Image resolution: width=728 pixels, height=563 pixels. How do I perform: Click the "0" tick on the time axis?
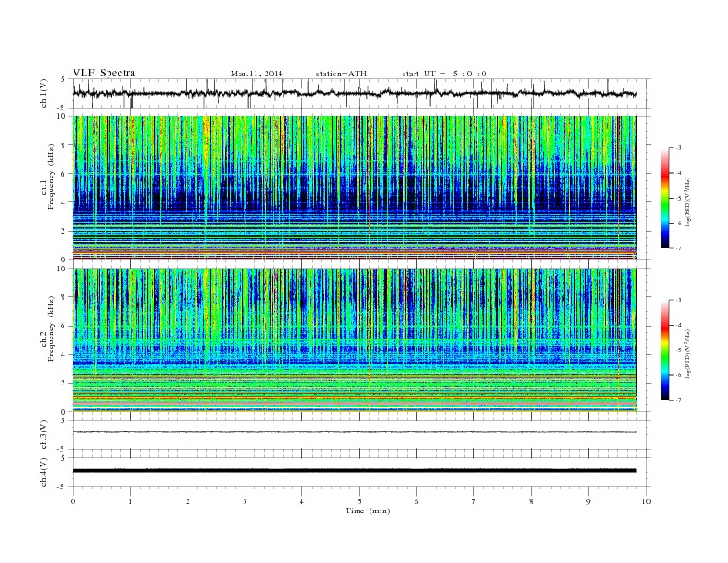click(73, 501)
